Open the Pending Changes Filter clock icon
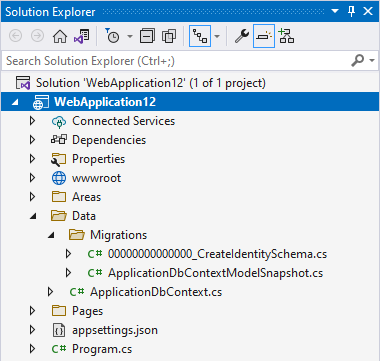 (113, 36)
